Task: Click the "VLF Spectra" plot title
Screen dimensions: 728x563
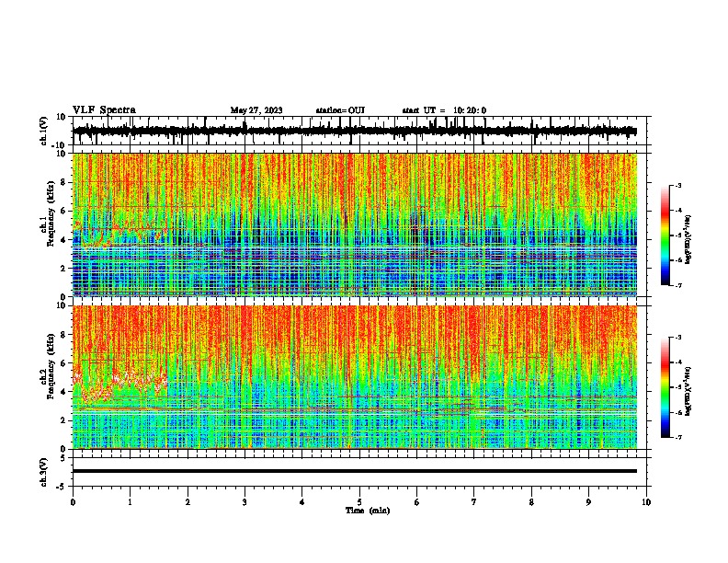Action: pos(104,110)
